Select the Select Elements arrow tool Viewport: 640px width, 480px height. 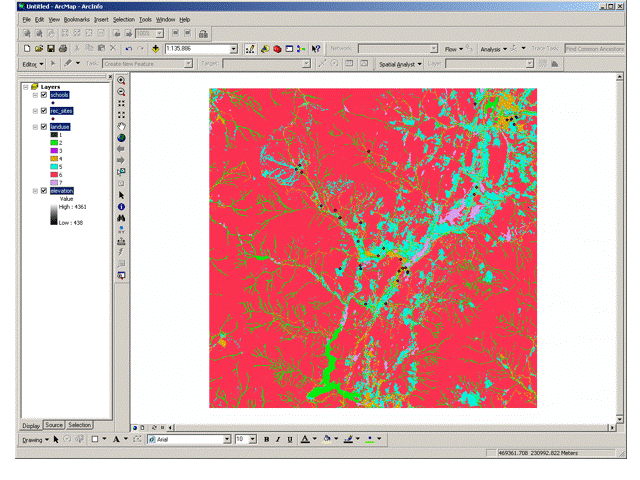pyautogui.click(x=121, y=195)
